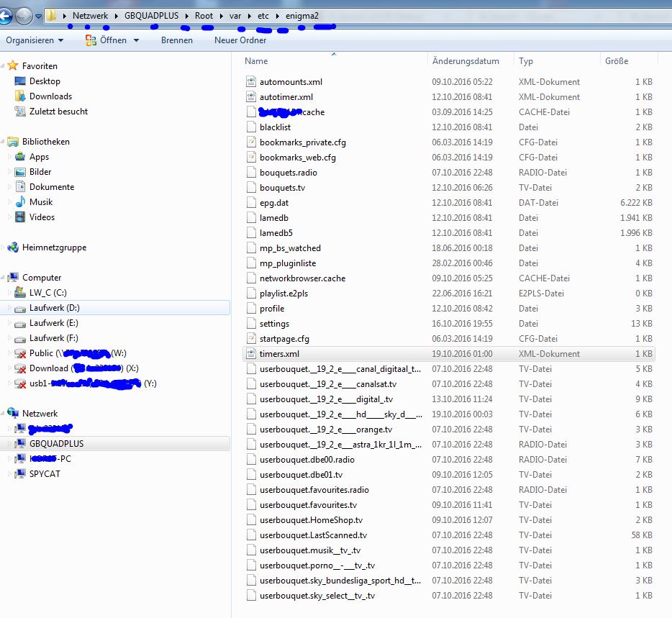Click the Back navigation arrow button
Viewport: 672px width, 618px height.
pos(6,15)
